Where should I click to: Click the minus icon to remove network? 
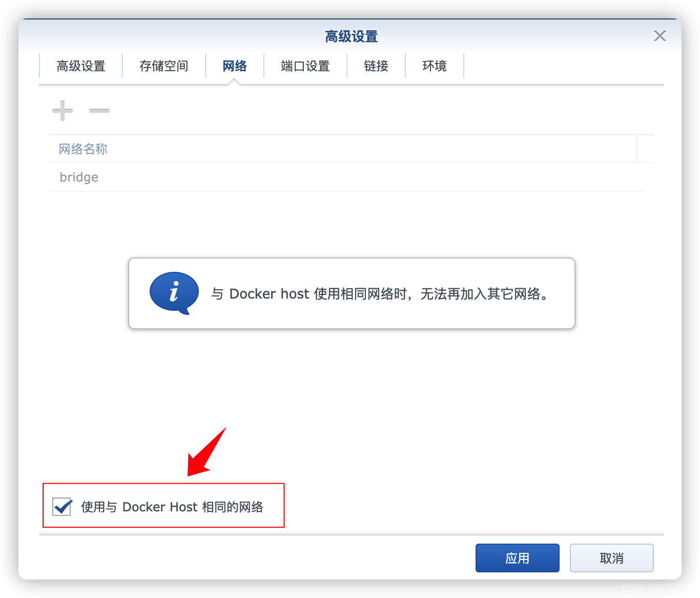(99, 111)
